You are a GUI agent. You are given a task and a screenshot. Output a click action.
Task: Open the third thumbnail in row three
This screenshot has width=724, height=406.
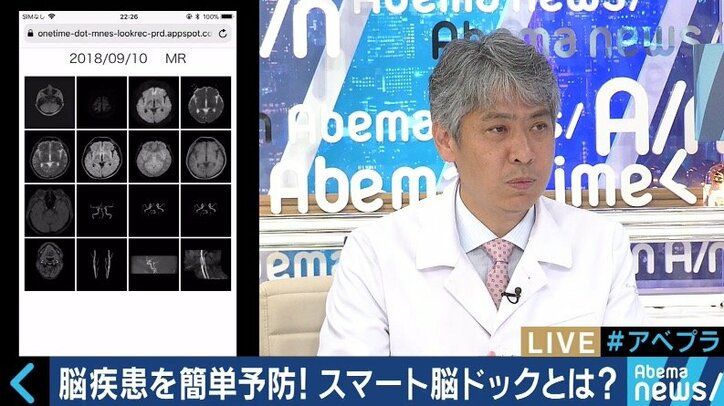tap(154, 211)
